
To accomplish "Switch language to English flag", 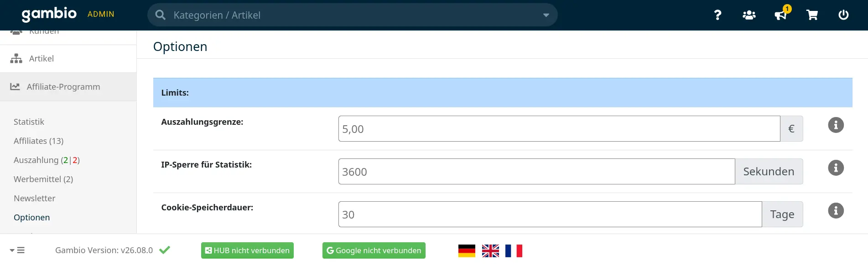I will tap(490, 251).
